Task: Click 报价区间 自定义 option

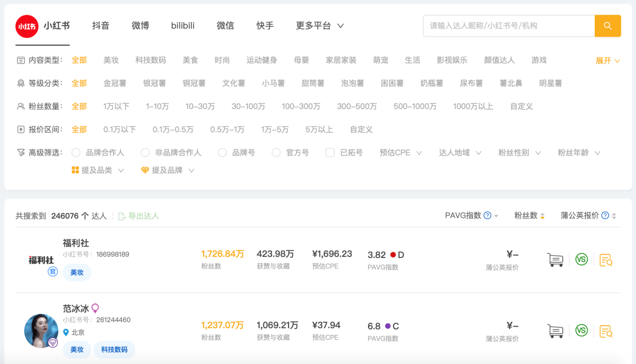Action: tap(361, 130)
